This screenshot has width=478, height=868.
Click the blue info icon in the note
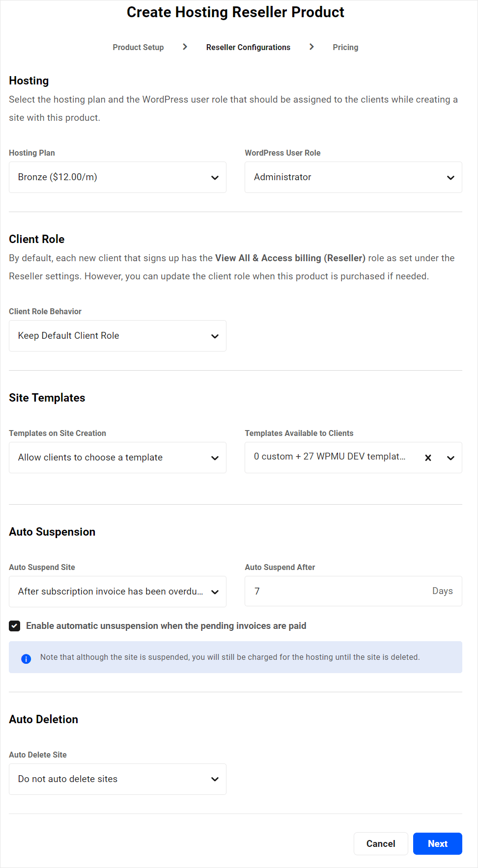coord(26,658)
